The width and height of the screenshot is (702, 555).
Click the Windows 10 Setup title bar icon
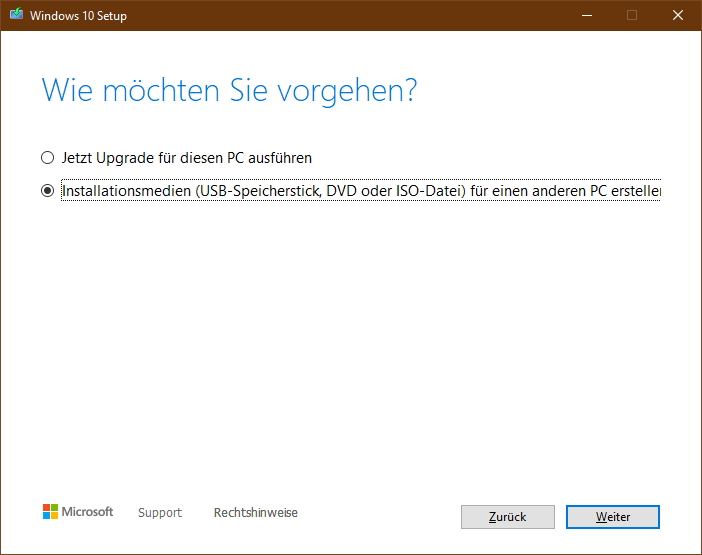click(17, 14)
